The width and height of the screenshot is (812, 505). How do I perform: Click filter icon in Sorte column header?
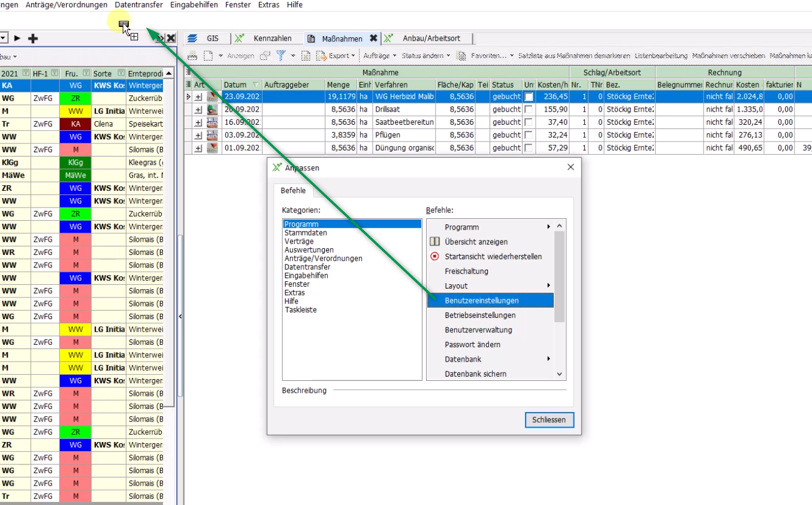pos(122,73)
